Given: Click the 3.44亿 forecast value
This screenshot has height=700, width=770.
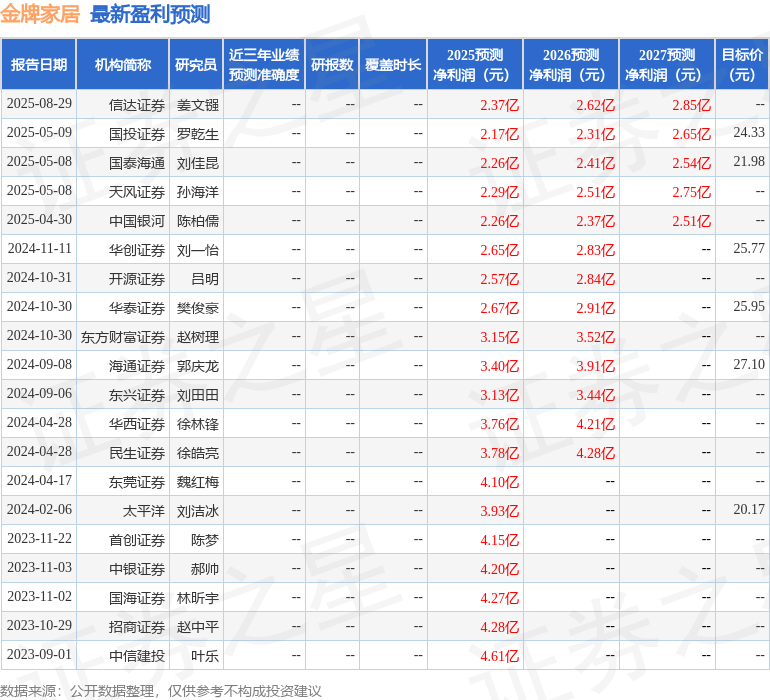Looking at the screenshot, I should 595,395.
